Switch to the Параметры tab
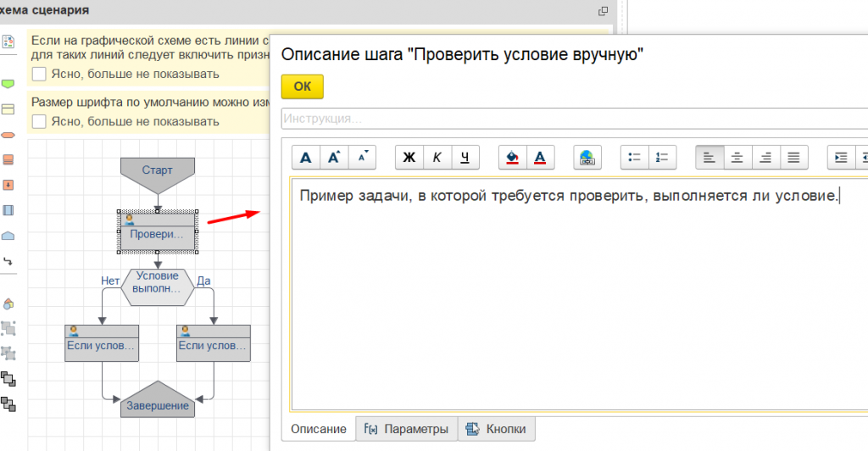This screenshot has height=451, width=868. 406,429
